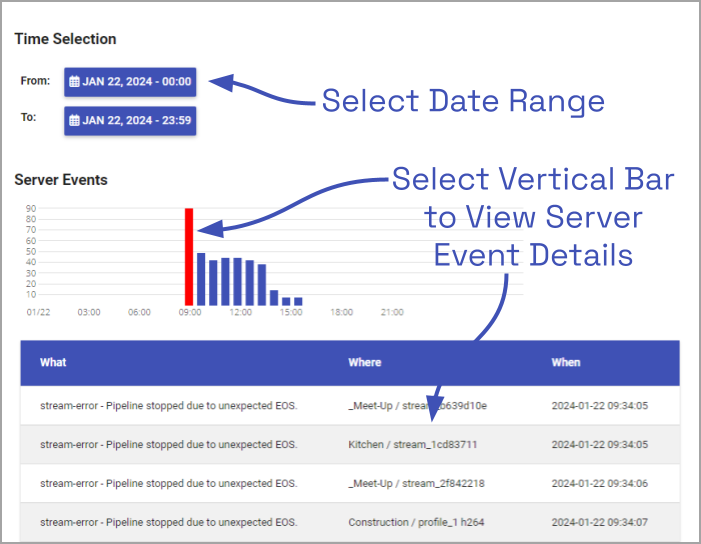
Task: Click the 18:00 axis label
Action: point(342,312)
